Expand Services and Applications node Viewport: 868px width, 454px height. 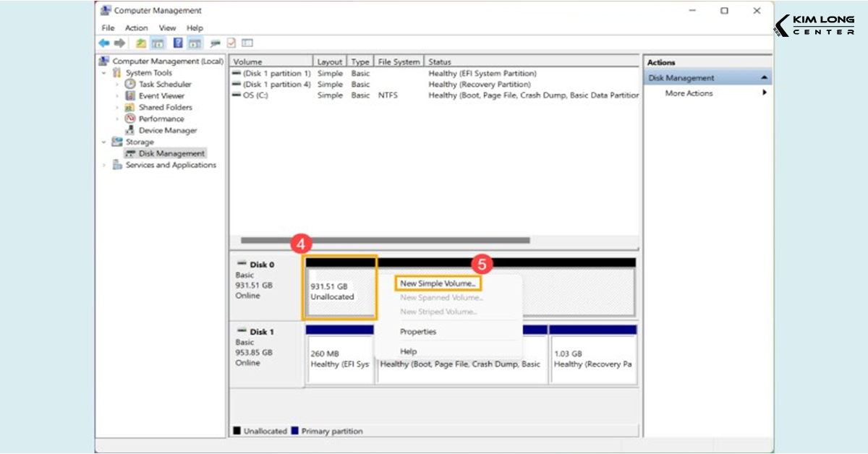(104, 166)
